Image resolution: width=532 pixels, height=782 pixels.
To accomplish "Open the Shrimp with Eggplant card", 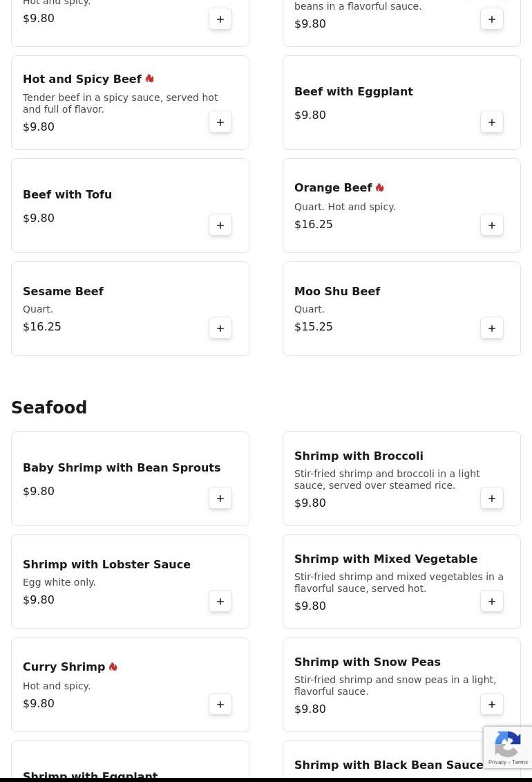I will click(90, 774).
